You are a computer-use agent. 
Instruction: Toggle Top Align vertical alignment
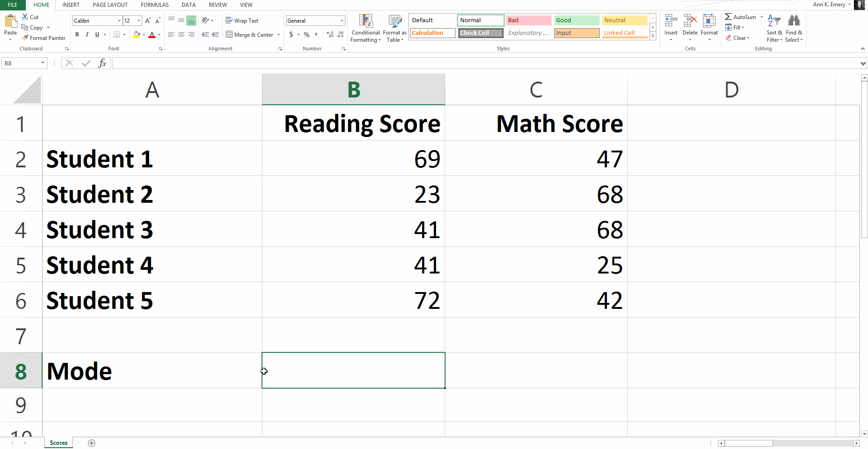coord(171,20)
